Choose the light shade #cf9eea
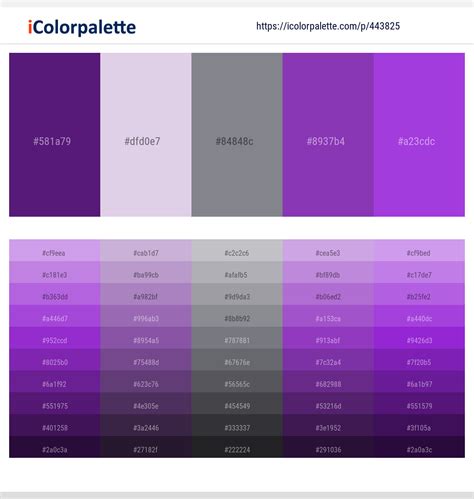 tap(55, 251)
